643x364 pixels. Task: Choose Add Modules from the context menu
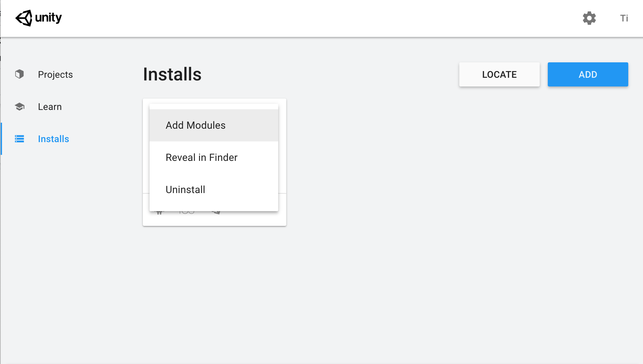pos(195,125)
